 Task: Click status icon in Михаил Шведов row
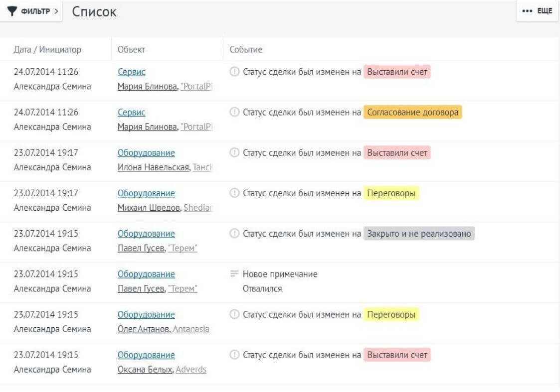[x=234, y=193]
